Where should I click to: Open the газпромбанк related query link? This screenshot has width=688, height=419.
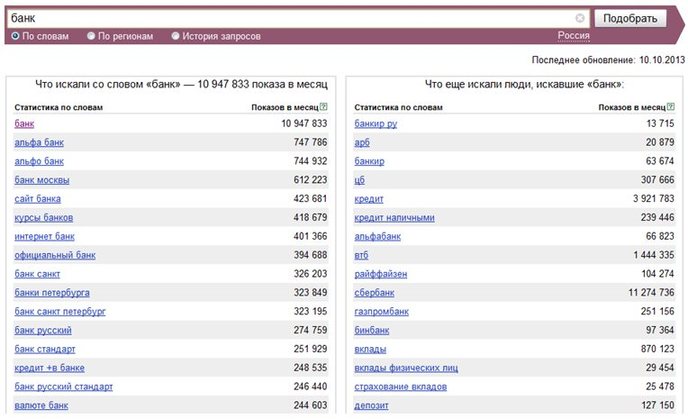tap(382, 312)
